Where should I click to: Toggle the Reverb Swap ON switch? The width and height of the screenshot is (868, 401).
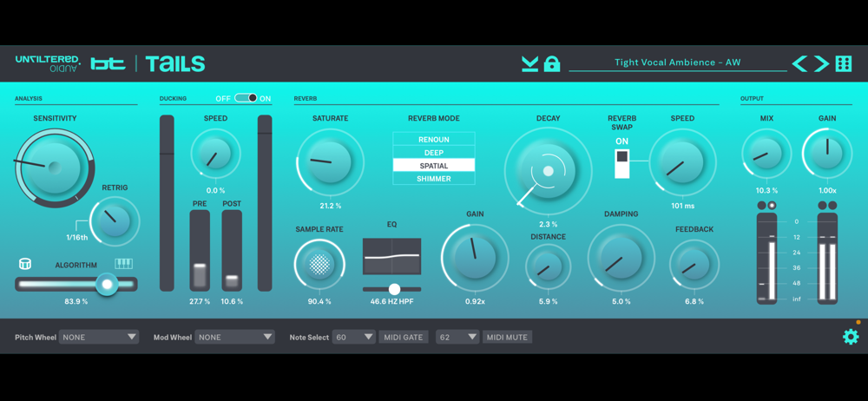click(622, 163)
